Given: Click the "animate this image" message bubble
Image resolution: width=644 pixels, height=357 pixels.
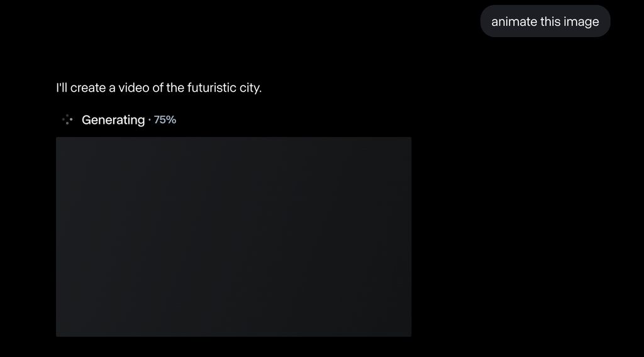Looking at the screenshot, I should point(545,21).
